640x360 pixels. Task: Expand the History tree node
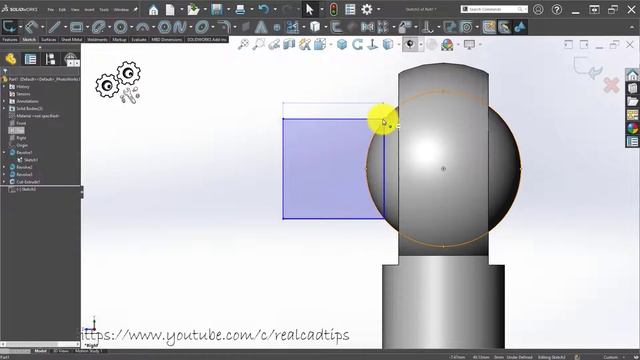[x=4, y=87]
